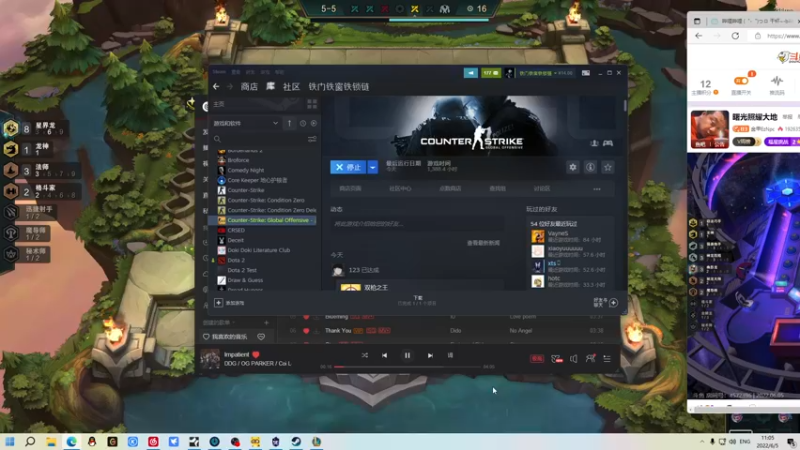Select Comedy Night in the library list
This screenshot has width=800, height=450.
[x=245, y=170]
